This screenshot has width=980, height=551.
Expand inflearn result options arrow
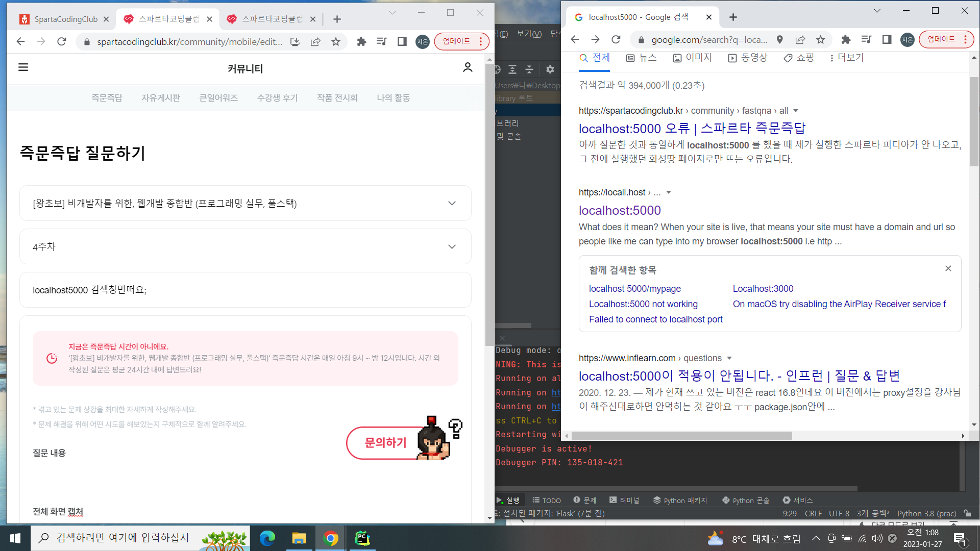tap(729, 358)
